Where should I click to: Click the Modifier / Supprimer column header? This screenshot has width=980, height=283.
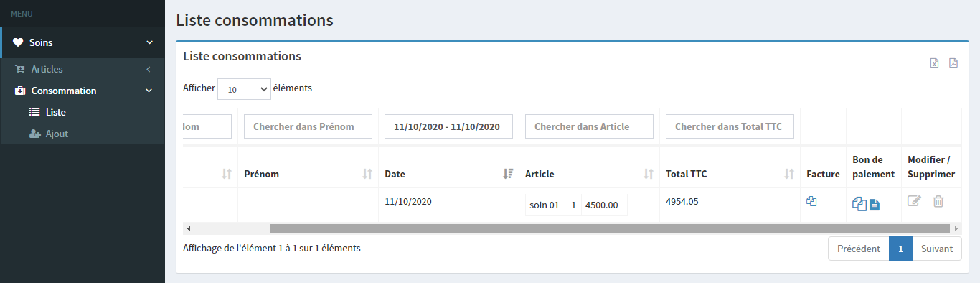[931, 167]
